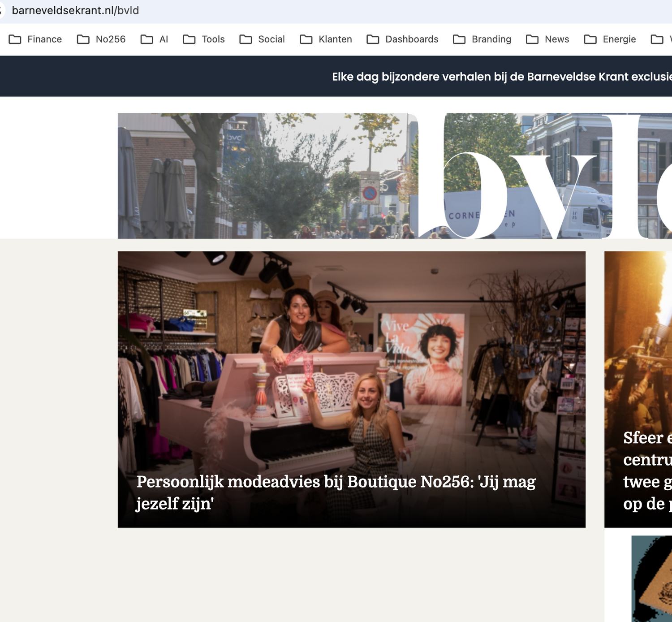The width and height of the screenshot is (672, 622).
Task: Expand the Dashboards bookmark folder
Action: pyautogui.click(x=402, y=39)
